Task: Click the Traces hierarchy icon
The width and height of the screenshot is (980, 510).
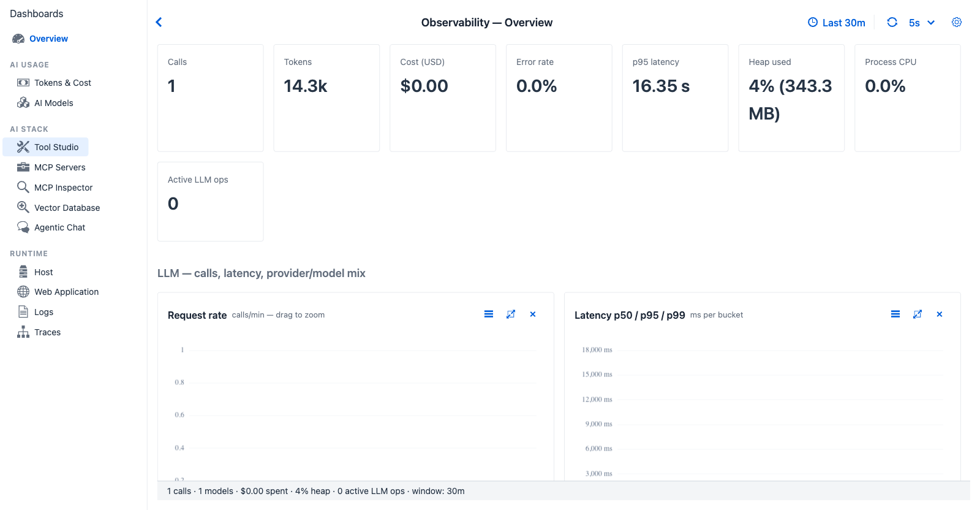Action: point(23,332)
